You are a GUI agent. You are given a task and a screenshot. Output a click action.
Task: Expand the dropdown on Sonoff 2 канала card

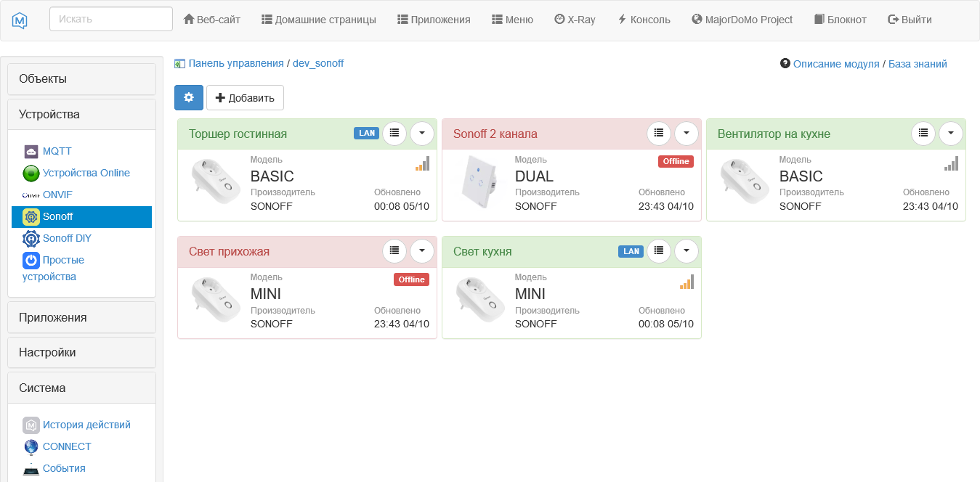pyautogui.click(x=687, y=133)
